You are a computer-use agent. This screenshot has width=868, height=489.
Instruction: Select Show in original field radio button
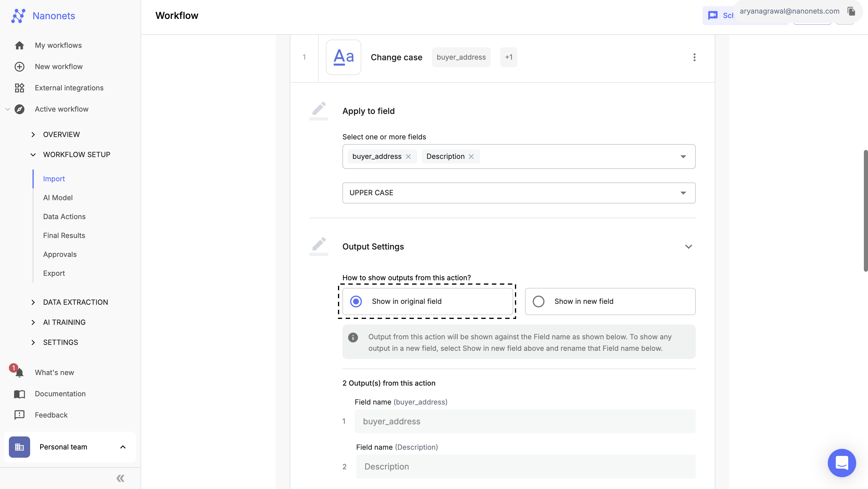point(356,301)
